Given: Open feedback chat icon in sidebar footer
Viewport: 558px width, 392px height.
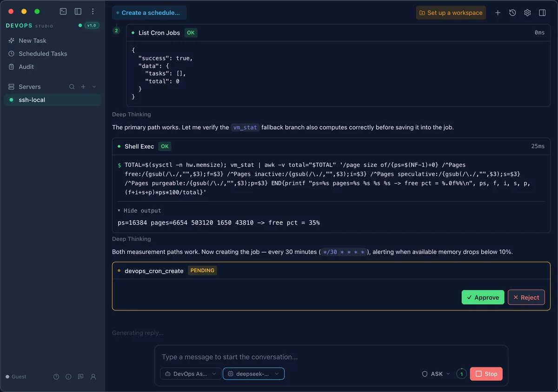Looking at the screenshot, I should [x=80, y=377].
